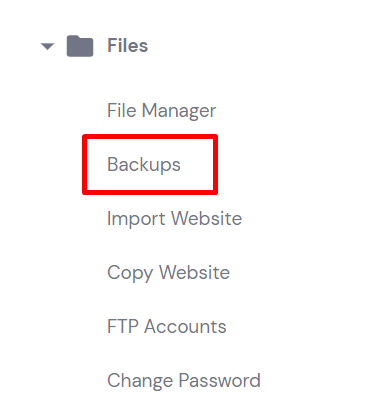Toggle the triangle next to Files folder

tap(47, 46)
